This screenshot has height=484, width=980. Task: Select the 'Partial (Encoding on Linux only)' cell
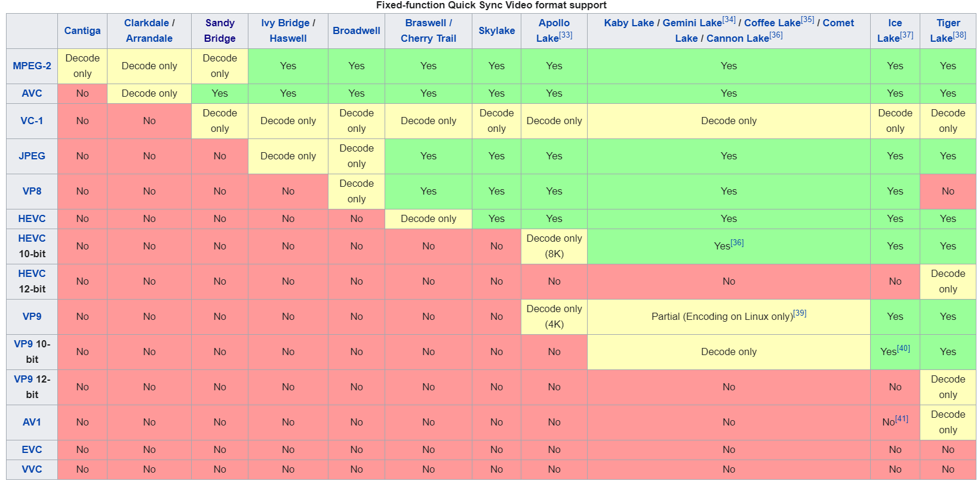(x=729, y=316)
